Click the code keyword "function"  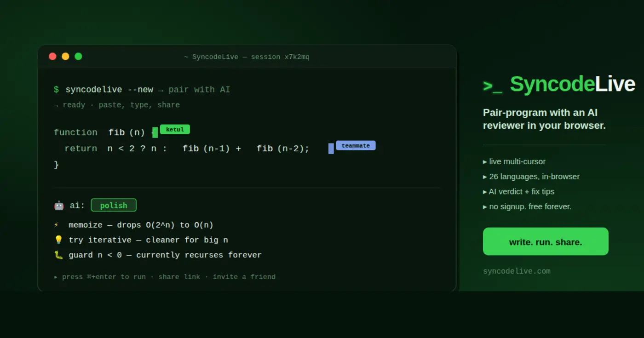pyautogui.click(x=75, y=132)
